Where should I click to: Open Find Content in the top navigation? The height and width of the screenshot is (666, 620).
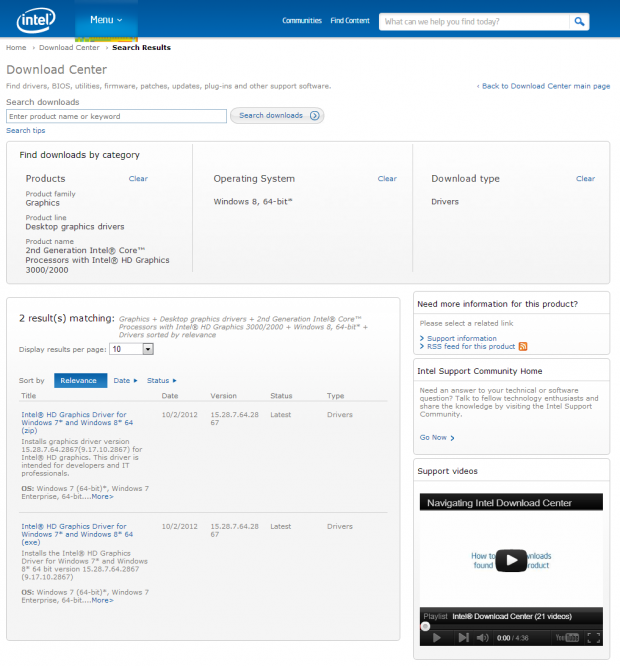tap(350, 20)
